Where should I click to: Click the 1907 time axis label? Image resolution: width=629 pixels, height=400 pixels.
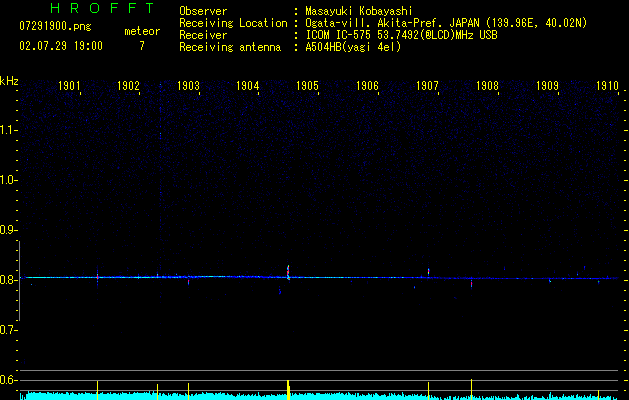click(x=427, y=86)
